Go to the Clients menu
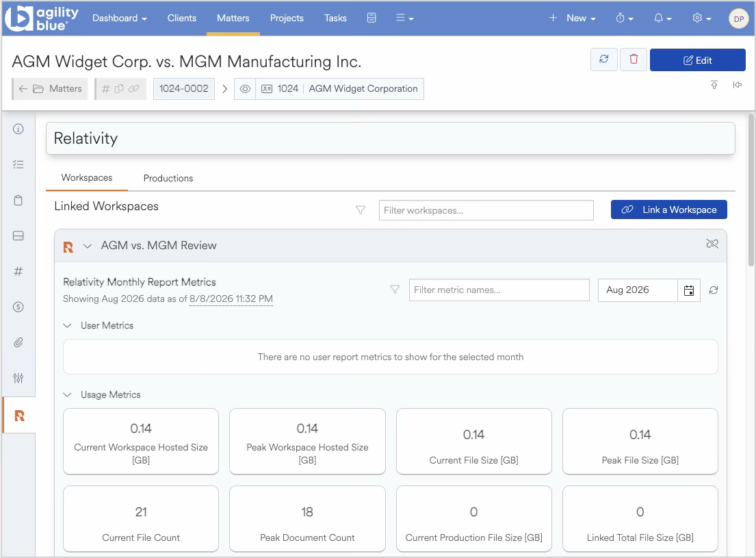The width and height of the screenshot is (756, 558). tap(182, 18)
